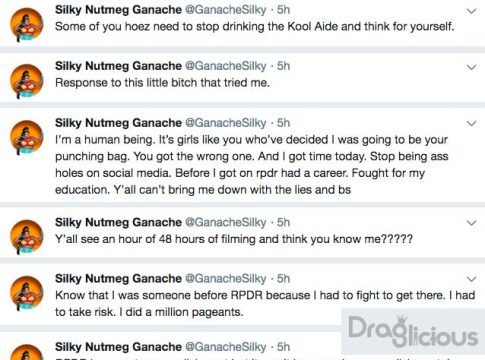Open tweet text 'Y'all see an hour of 48 hours'
Image resolution: width=485 pixels, height=360 pixels.
[234, 239]
